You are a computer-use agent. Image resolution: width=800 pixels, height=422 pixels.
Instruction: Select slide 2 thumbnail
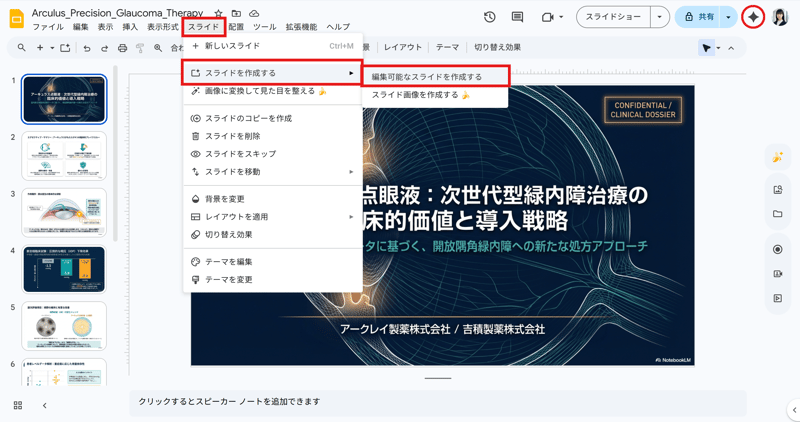(x=64, y=156)
